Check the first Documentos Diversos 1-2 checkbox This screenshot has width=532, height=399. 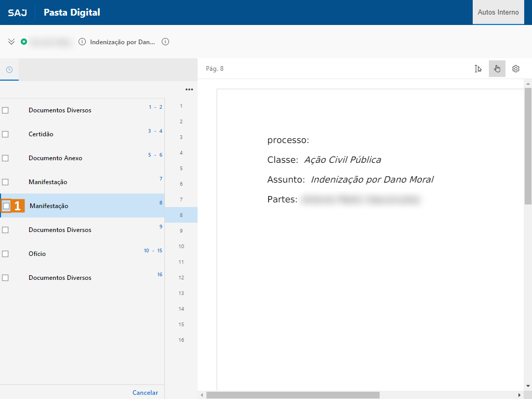tap(5, 110)
